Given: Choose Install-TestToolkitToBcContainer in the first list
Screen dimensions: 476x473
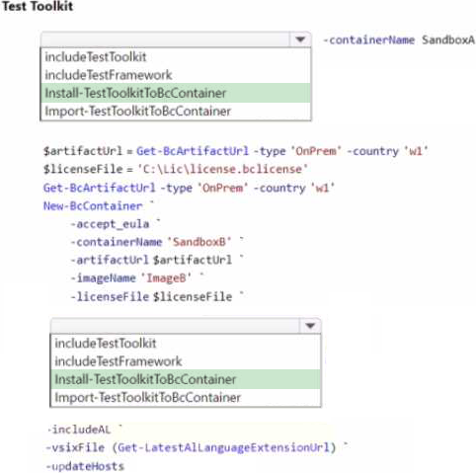Looking at the screenshot, I should tap(176, 93).
